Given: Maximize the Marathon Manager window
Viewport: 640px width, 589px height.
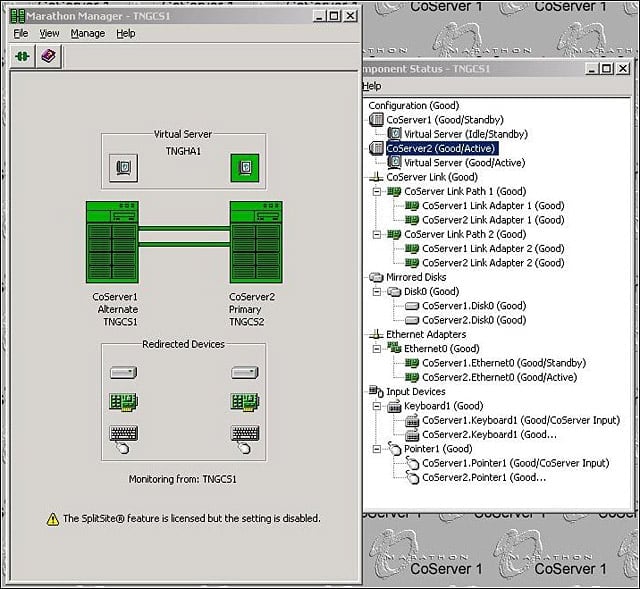Looking at the screenshot, I should coord(334,16).
